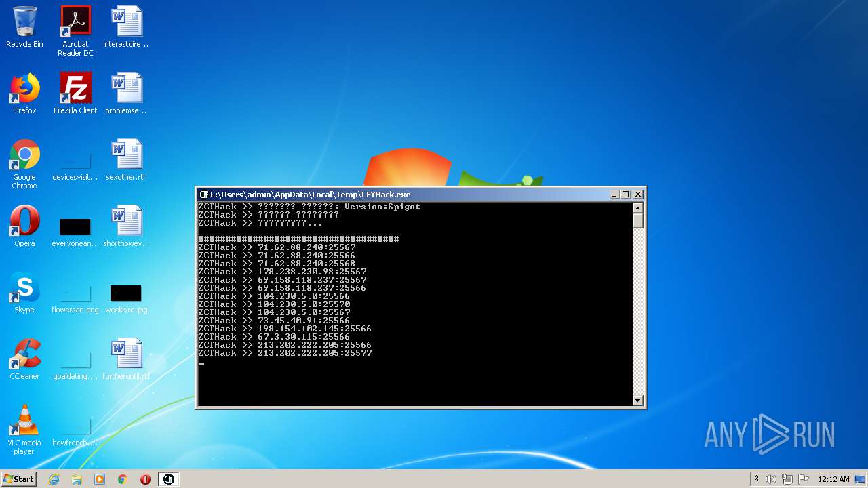Click the 178.238.230.98:25567 console line
868x488 pixels.
tap(282, 272)
